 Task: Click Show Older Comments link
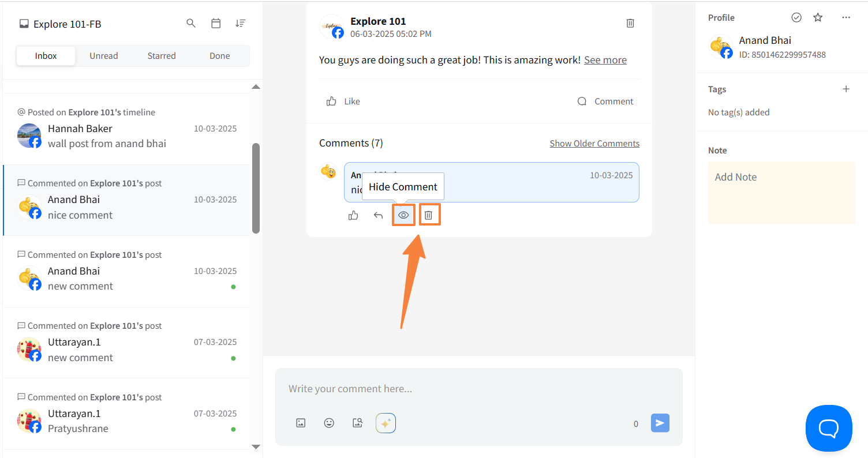[x=594, y=143]
